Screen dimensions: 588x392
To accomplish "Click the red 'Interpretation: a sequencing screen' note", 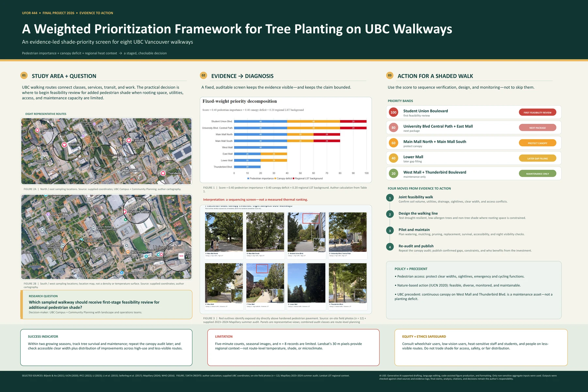I will (255, 200).
